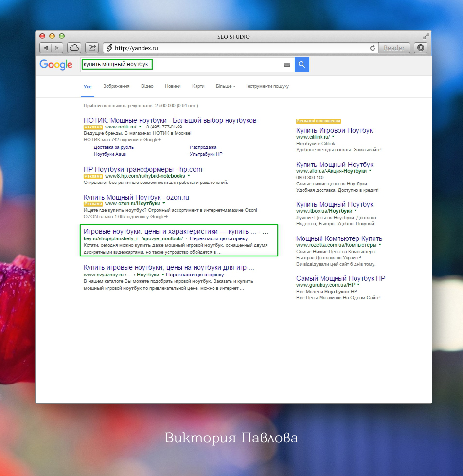Click the Рекламні оголошення label
463x476 pixels.
tap(318, 121)
